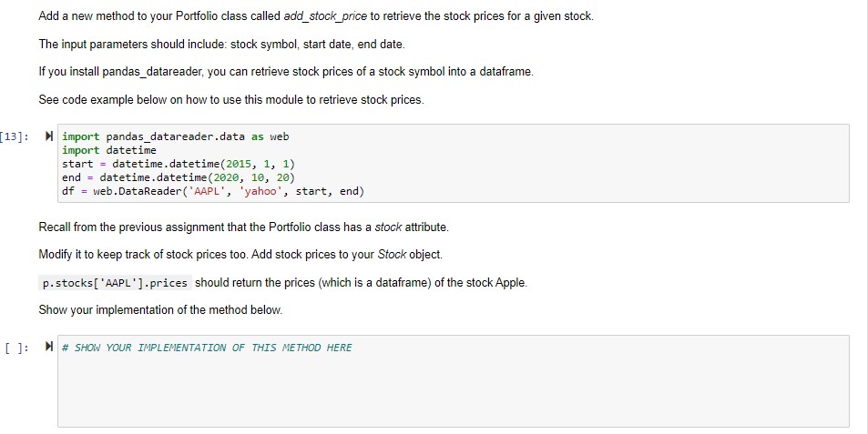
Task: Place the cursor in the 'end = datetime.datetime' line
Action: (179, 177)
